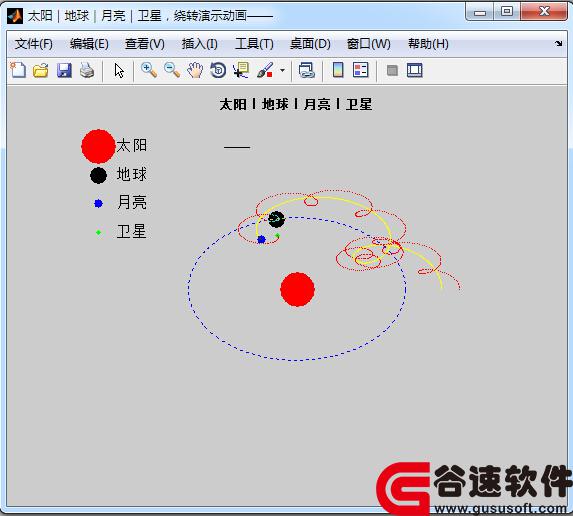Click the Link Plot icon
Viewport: 573px width, 516px height.
(307, 70)
